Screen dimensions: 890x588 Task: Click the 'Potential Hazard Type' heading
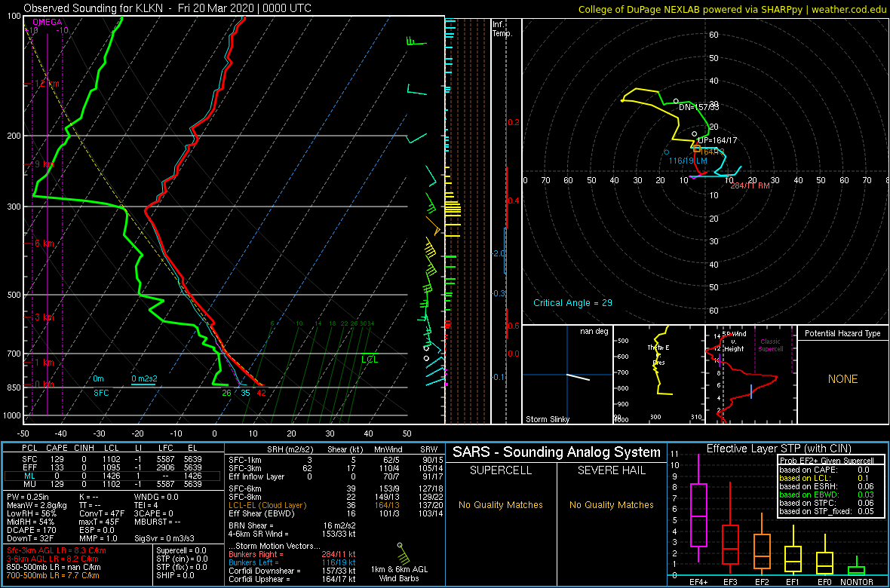(842, 334)
